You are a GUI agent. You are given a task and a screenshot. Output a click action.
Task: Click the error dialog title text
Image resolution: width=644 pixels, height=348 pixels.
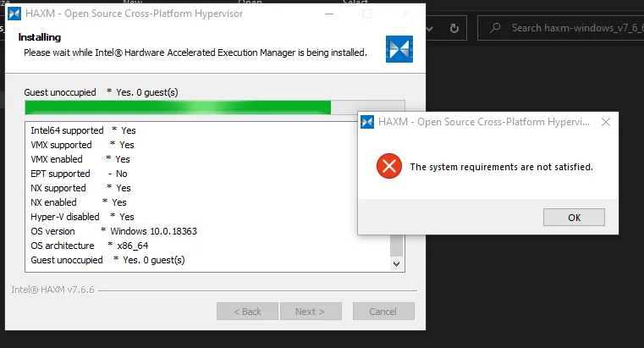pos(484,122)
